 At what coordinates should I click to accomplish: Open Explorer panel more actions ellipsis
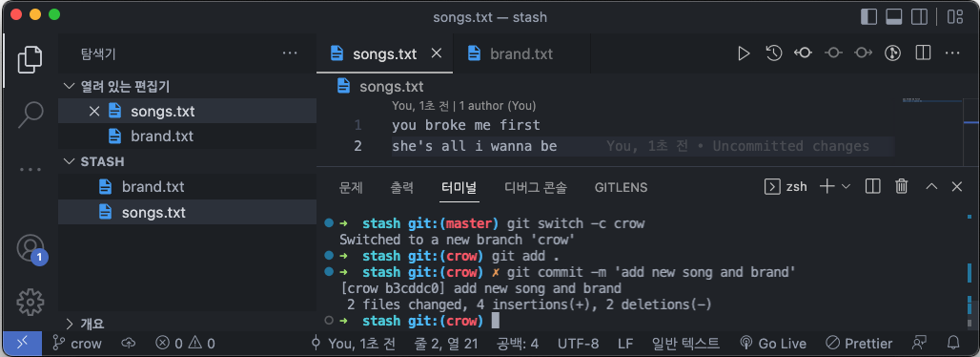290,53
